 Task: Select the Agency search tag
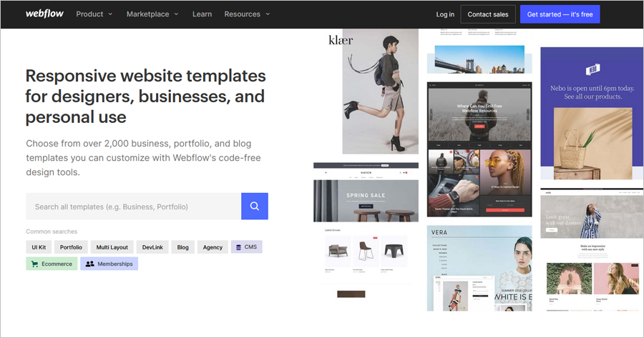click(x=213, y=247)
